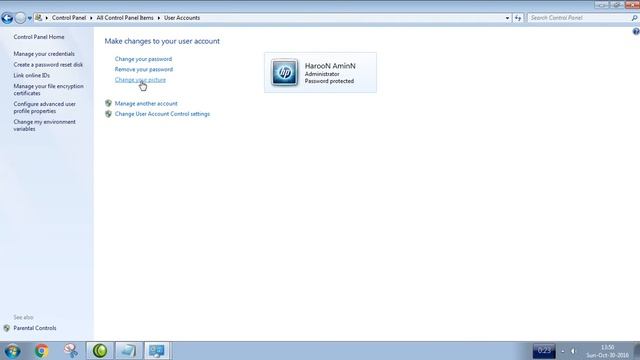This screenshot has width=640, height=360.
Task: Open Manage your file encryption certificates
Action: pyautogui.click(x=49, y=90)
